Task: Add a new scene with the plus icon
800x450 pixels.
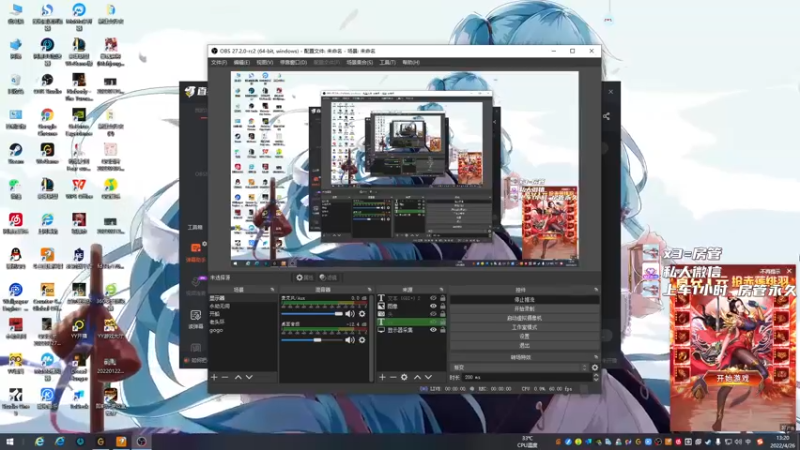Action: tap(214, 377)
